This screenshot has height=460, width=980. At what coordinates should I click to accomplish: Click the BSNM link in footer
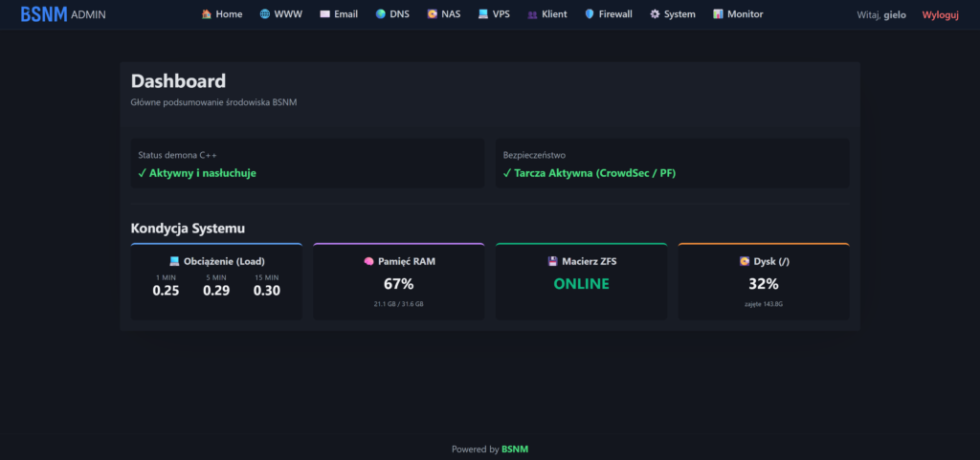tap(515, 449)
